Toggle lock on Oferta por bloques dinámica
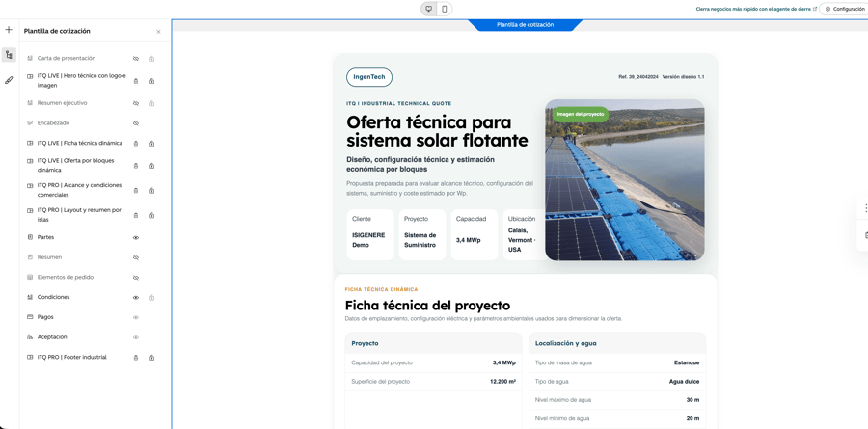The image size is (868, 429). [151, 166]
